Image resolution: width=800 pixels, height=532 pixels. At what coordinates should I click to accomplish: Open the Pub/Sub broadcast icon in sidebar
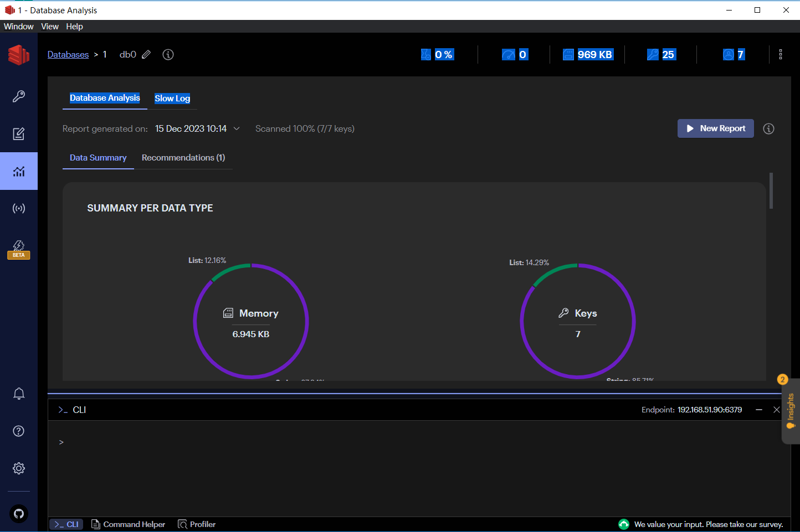click(19, 209)
